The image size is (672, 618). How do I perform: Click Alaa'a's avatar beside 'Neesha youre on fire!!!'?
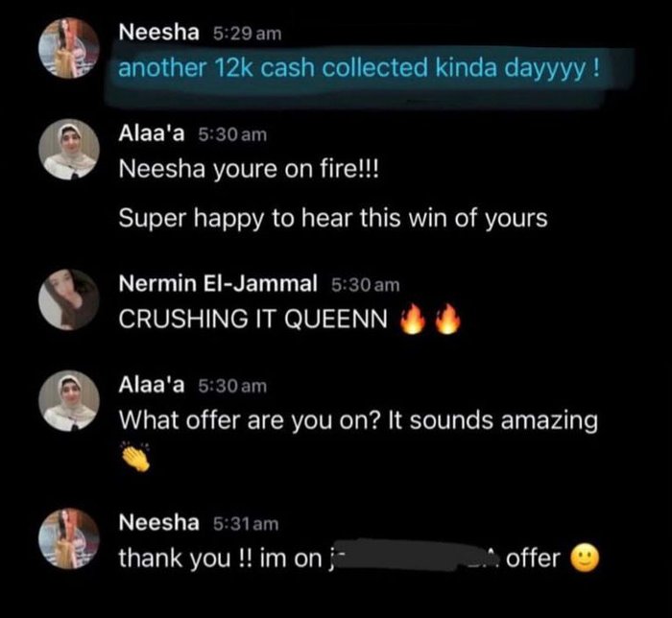point(68,150)
